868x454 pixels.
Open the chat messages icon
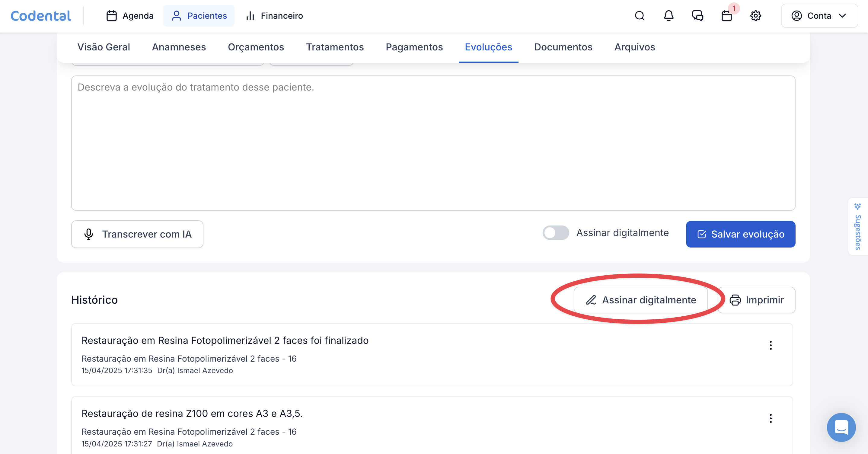697,16
